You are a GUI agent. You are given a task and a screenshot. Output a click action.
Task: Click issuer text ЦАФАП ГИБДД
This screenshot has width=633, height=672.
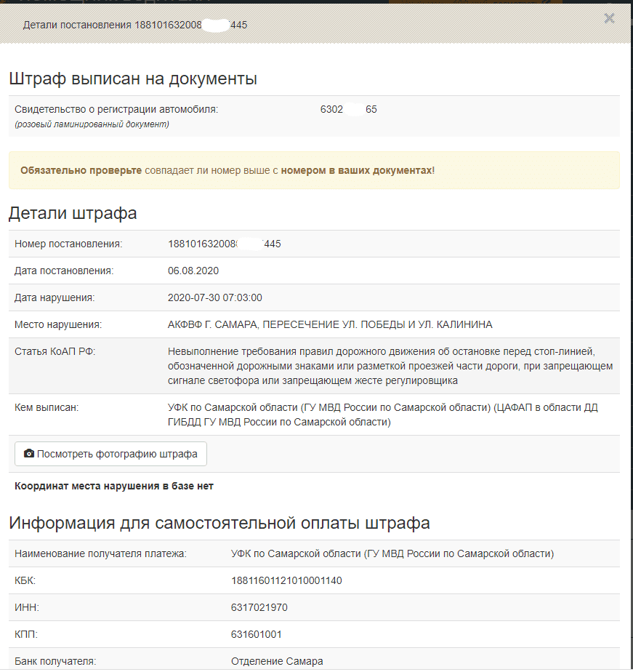coord(382,415)
